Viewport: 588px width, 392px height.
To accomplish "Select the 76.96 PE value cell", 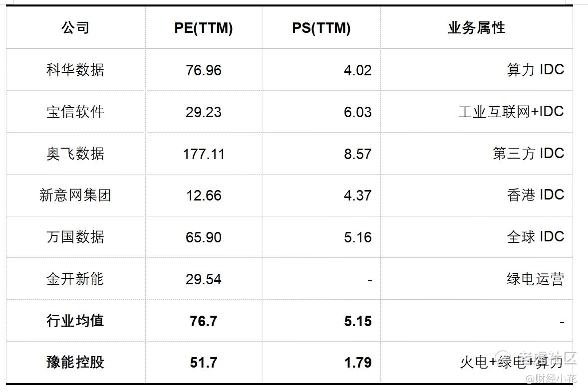I will point(204,70).
